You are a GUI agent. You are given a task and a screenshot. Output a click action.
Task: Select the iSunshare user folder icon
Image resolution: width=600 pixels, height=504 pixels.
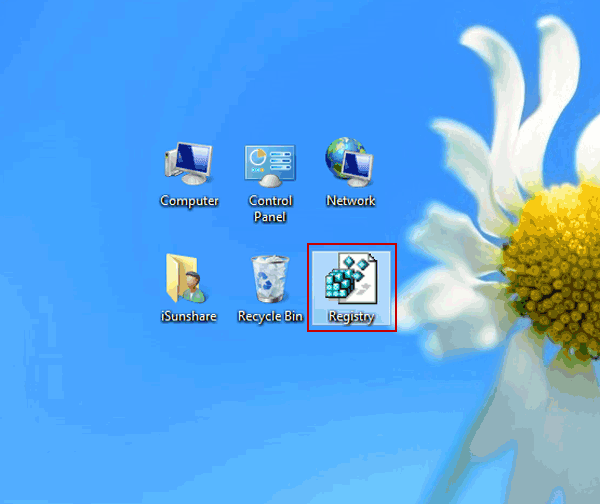point(186,278)
